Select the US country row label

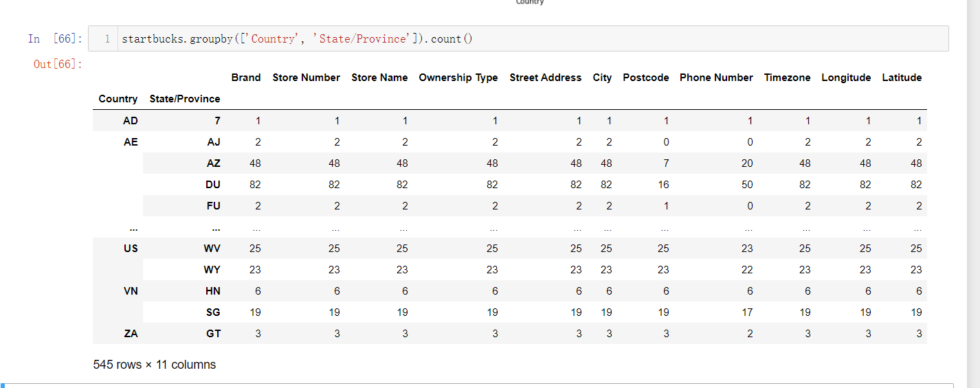pos(131,249)
